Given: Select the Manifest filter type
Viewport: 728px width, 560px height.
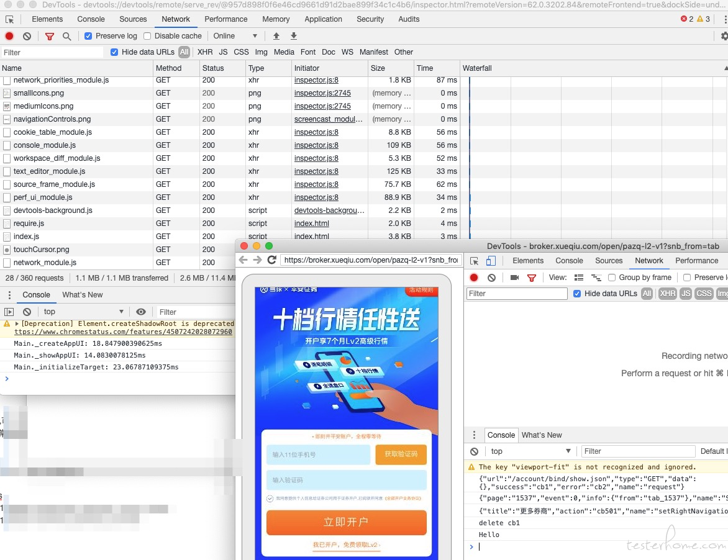Looking at the screenshot, I should [x=374, y=52].
